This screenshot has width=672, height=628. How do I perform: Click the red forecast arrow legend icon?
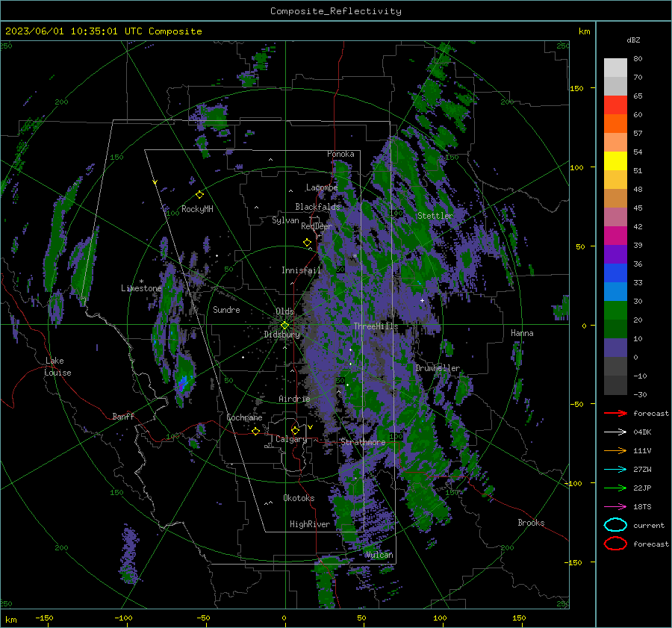pos(615,413)
